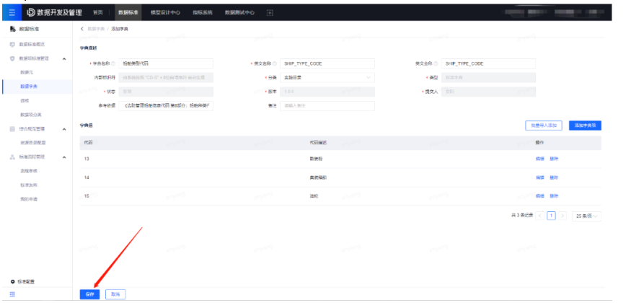The width and height of the screenshot is (644, 303).
Task: Click 编辑 link in row 14
Action: click(x=539, y=177)
